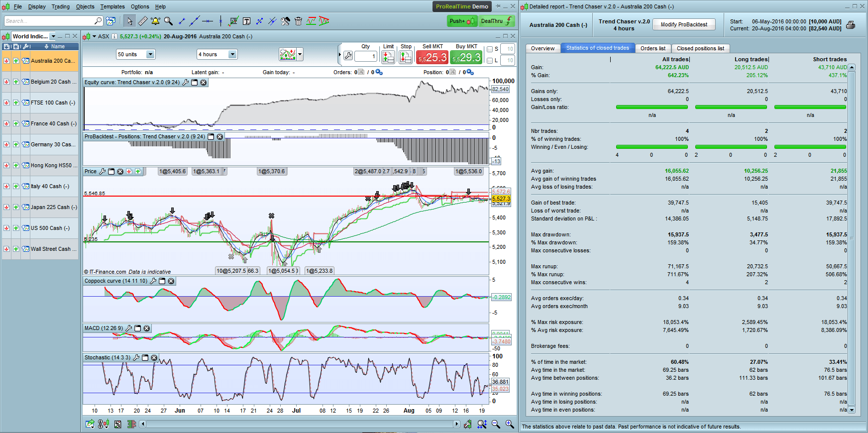This screenshot has height=433, width=868.
Task: Select the text annotation tool
Action: (x=246, y=21)
